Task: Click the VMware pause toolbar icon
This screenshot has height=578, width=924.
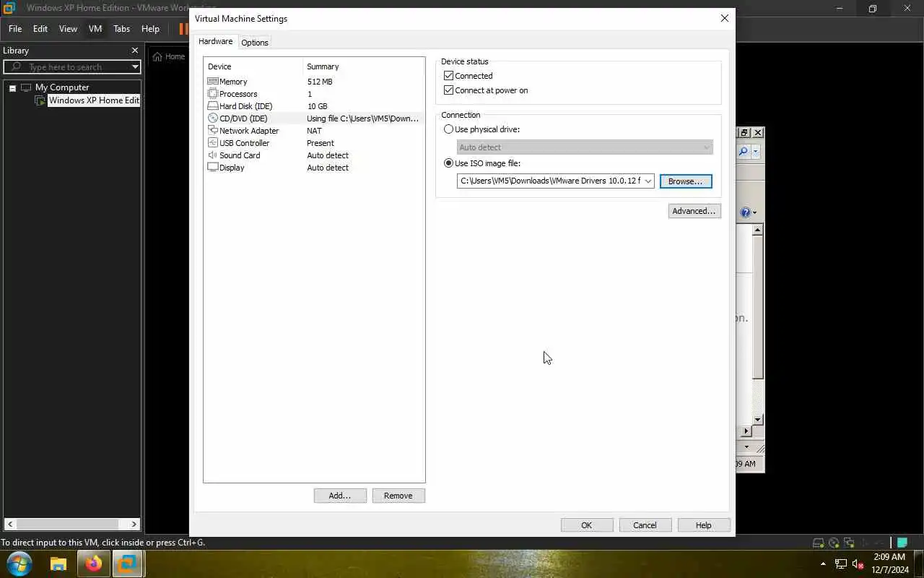Action: [183, 29]
